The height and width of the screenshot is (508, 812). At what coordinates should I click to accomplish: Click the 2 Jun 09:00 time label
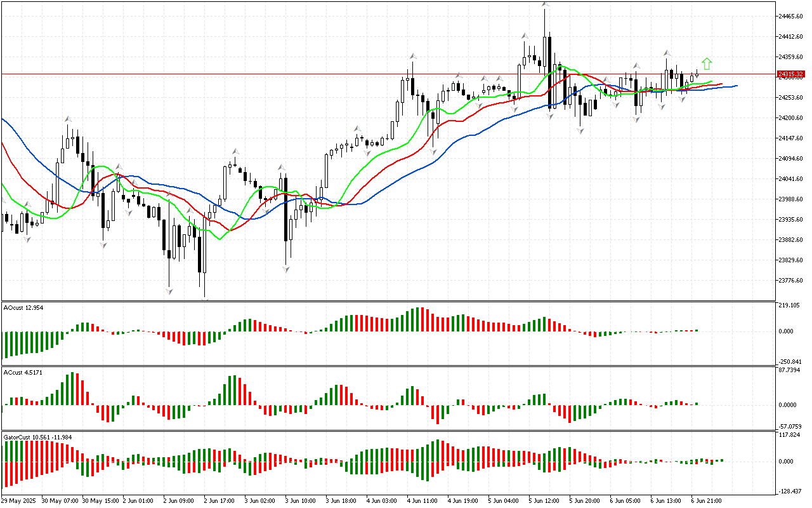178,500
